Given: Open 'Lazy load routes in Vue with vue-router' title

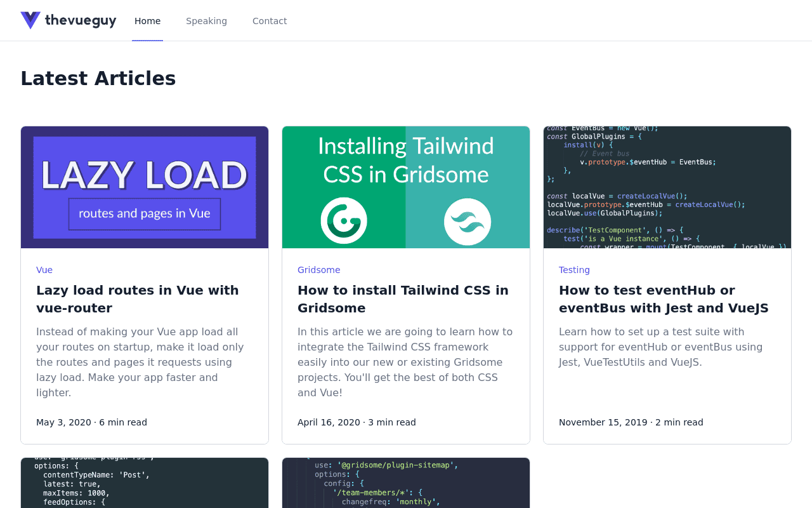Looking at the screenshot, I should tap(138, 299).
